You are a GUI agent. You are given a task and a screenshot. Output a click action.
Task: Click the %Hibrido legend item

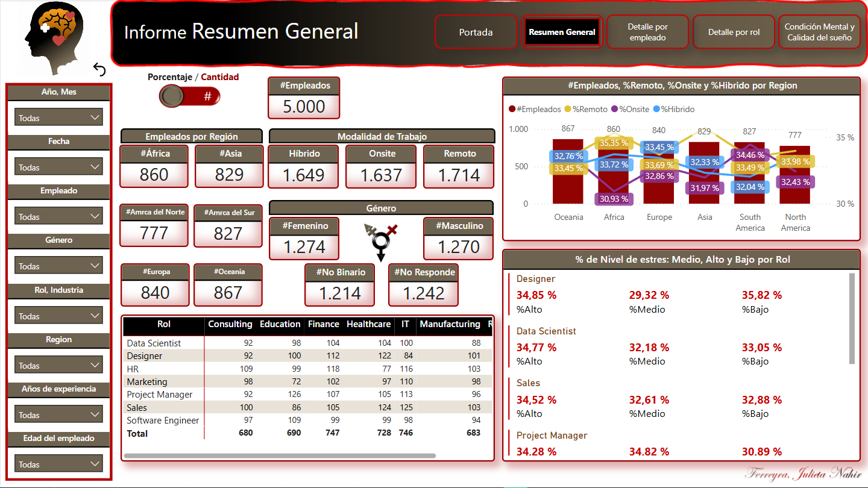click(x=673, y=109)
